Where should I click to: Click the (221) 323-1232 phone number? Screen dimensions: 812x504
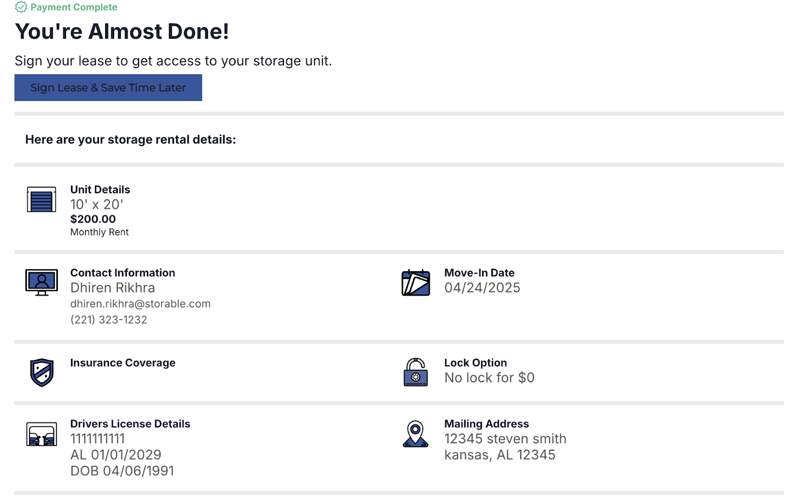[x=109, y=320]
